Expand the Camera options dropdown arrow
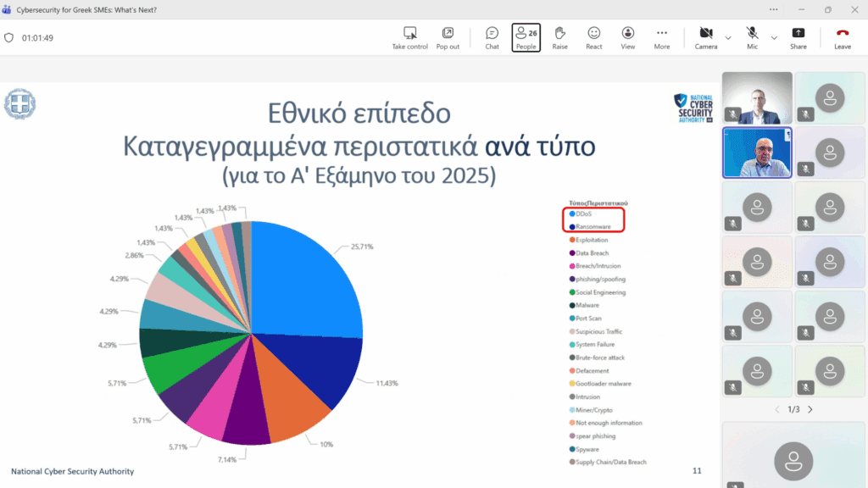Image resolution: width=868 pixels, height=488 pixels. tap(728, 37)
